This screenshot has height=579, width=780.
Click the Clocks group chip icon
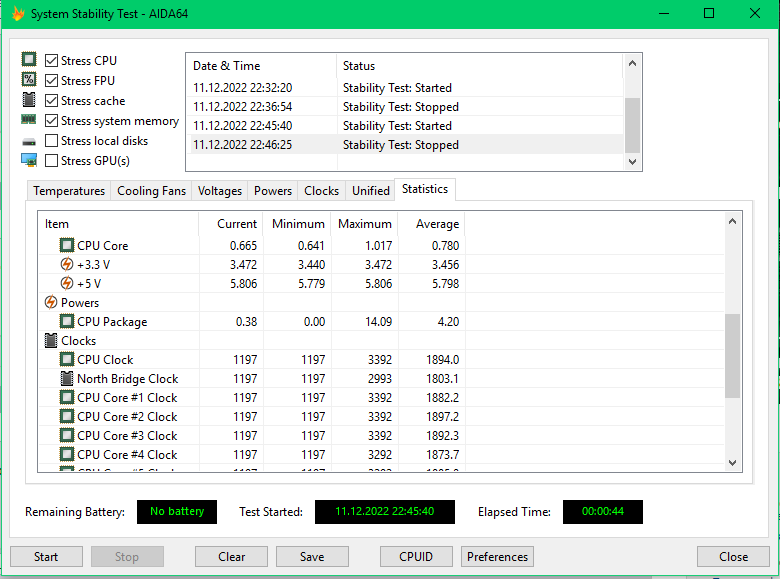pos(51,340)
